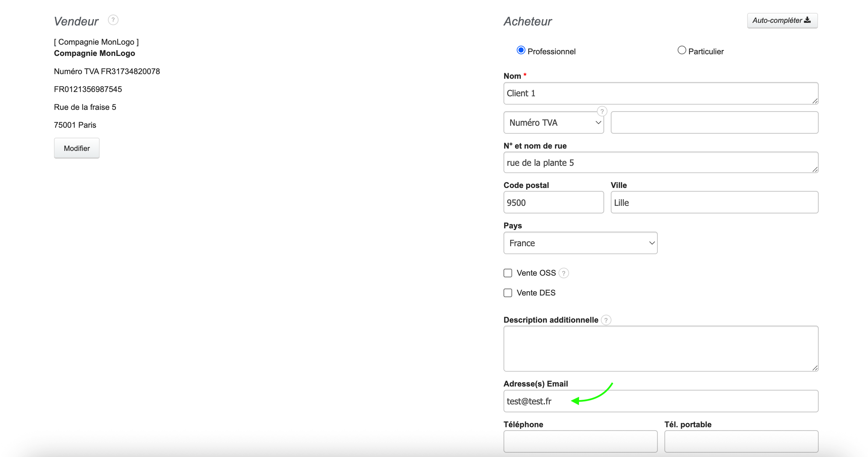Click the help icon next to Vendeur

click(113, 20)
